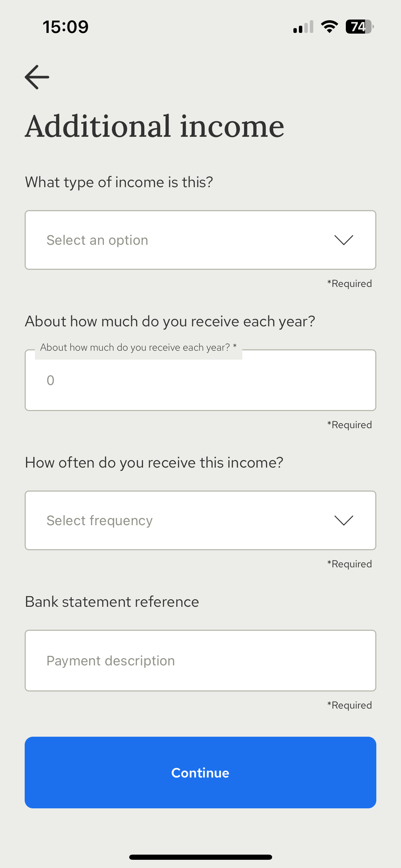
Task: Go back using the arrow icon
Action: coord(37,77)
